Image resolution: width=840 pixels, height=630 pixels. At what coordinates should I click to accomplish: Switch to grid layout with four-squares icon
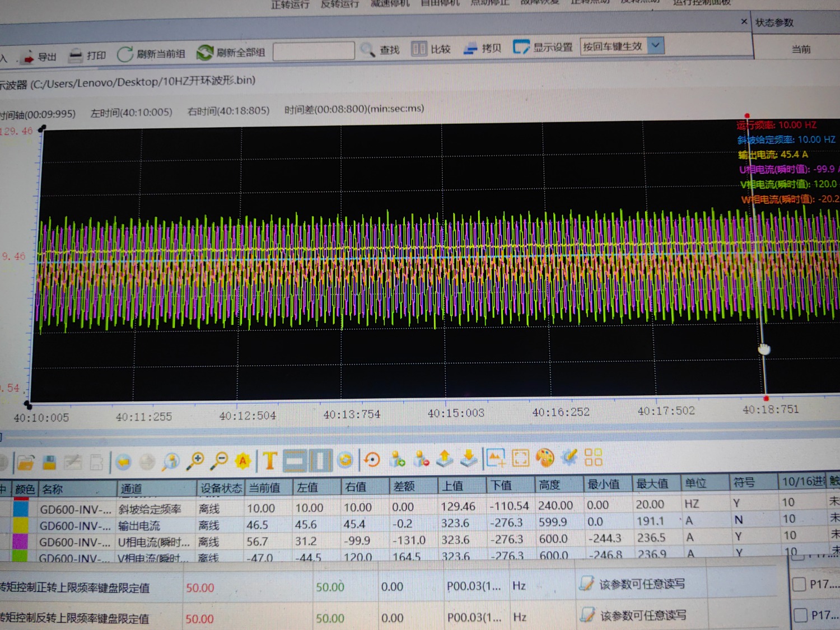593,457
